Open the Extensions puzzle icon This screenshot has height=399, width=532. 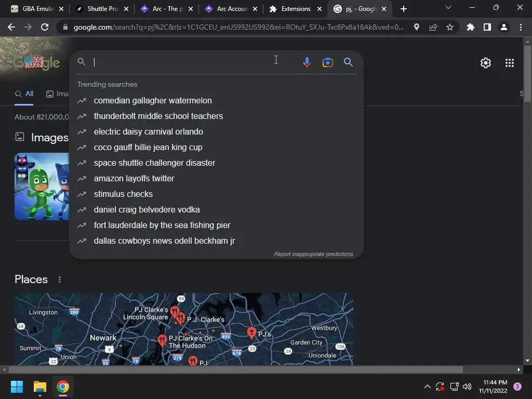(471, 27)
